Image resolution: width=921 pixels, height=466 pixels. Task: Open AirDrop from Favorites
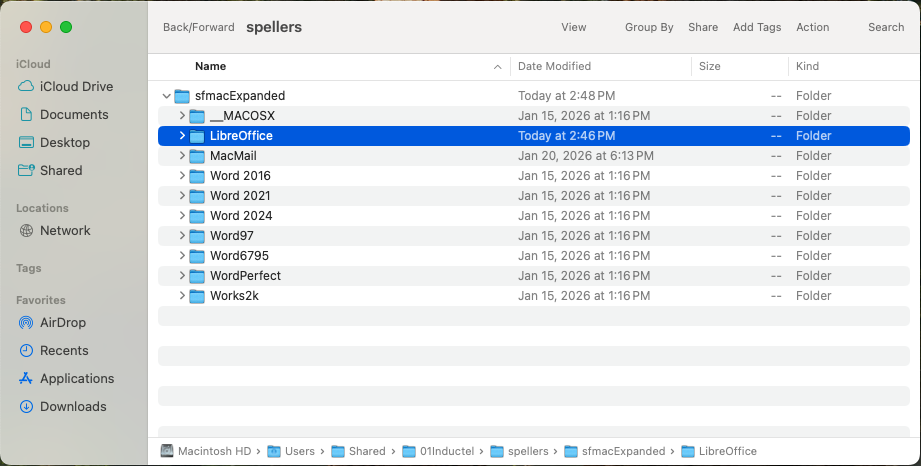click(x=62, y=322)
